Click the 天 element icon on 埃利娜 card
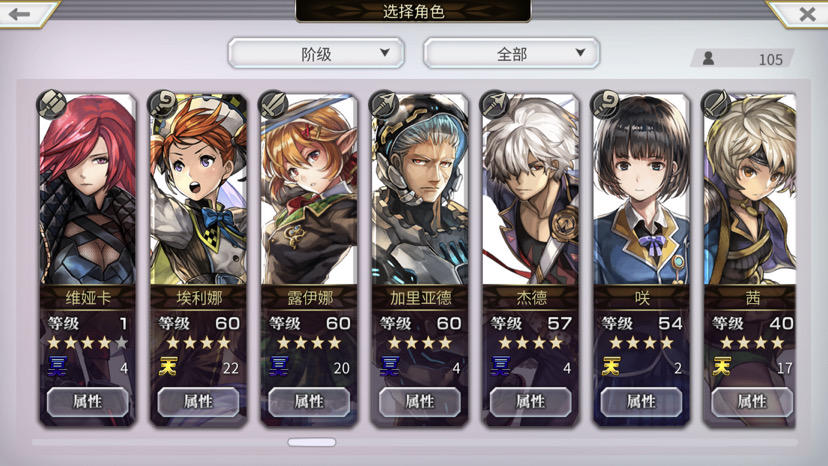Image resolution: width=828 pixels, height=466 pixels. point(167,366)
